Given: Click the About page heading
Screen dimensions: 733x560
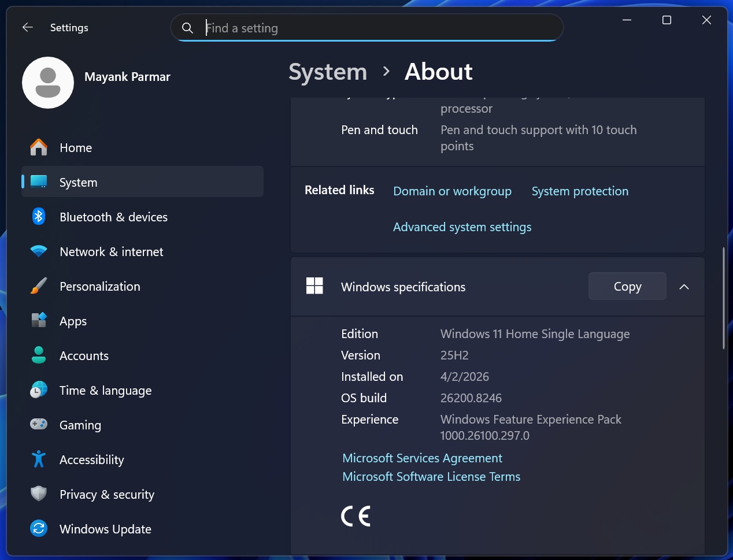Looking at the screenshot, I should (439, 72).
